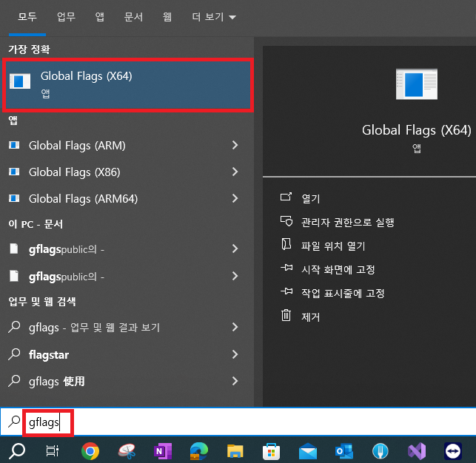Click the Global Flags (X86) app icon
The width and height of the screenshot is (476, 463).
tap(14, 172)
